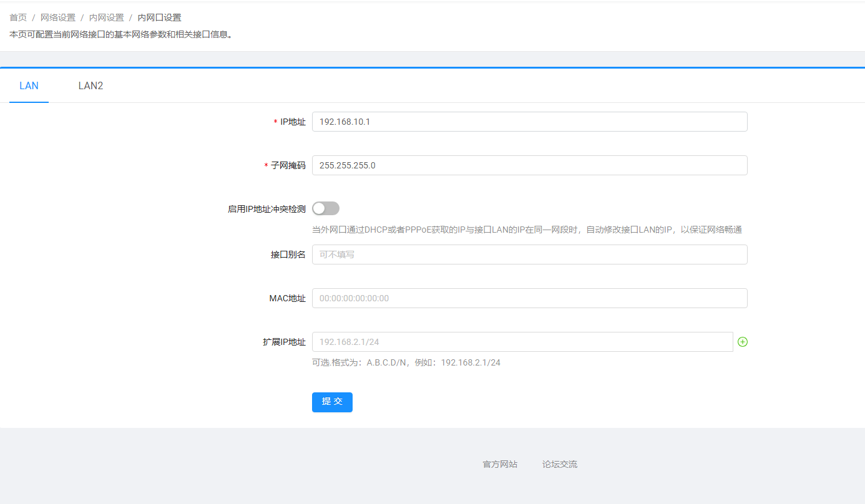This screenshot has width=865, height=504.
Task: Open the 官方网站 footer link
Action: point(500,464)
